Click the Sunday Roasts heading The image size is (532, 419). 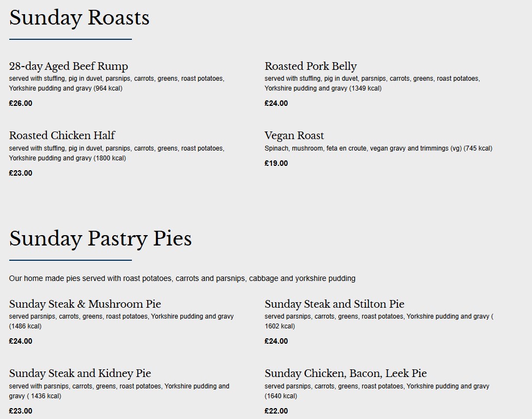pos(79,18)
